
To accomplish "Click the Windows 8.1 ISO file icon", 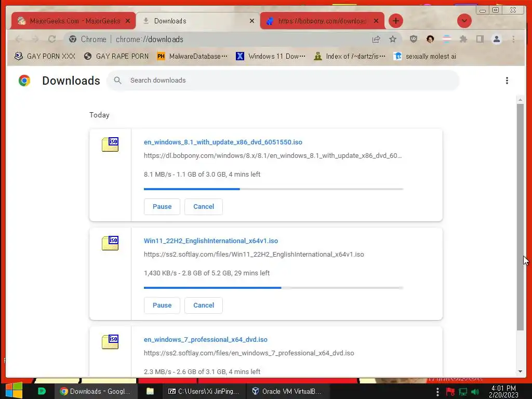I will tap(110, 144).
